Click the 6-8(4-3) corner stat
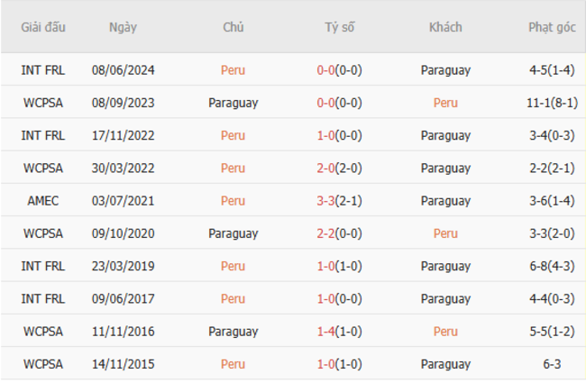Image resolution: width=586 pixels, height=392 pixels. coord(552,266)
